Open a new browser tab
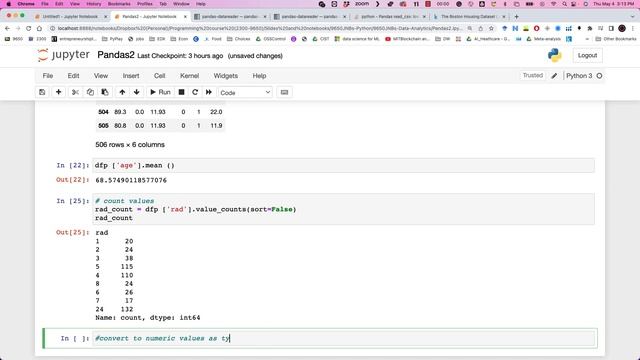This screenshot has height=360, width=640. click(x=516, y=17)
